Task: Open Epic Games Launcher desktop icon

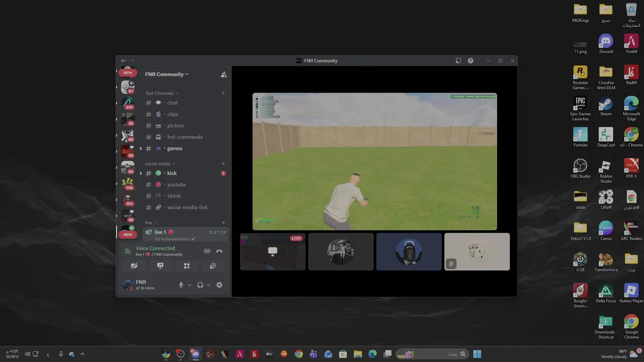Action: (580, 109)
